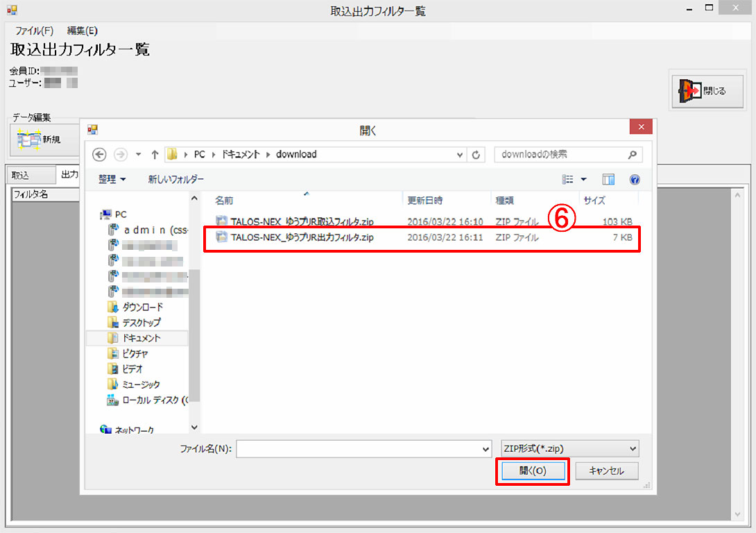
Task: Open 編集(E) menu in main window
Action: tap(82, 31)
